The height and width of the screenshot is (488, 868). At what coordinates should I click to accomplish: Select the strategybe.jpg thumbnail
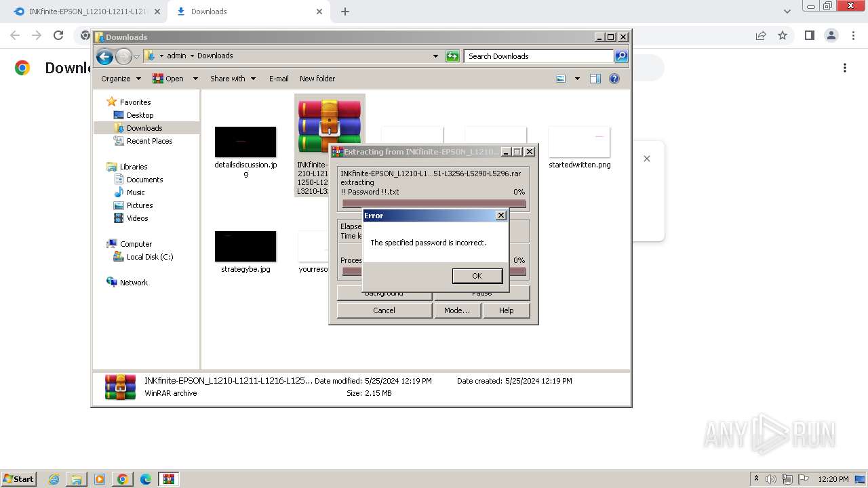click(x=245, y=247)
